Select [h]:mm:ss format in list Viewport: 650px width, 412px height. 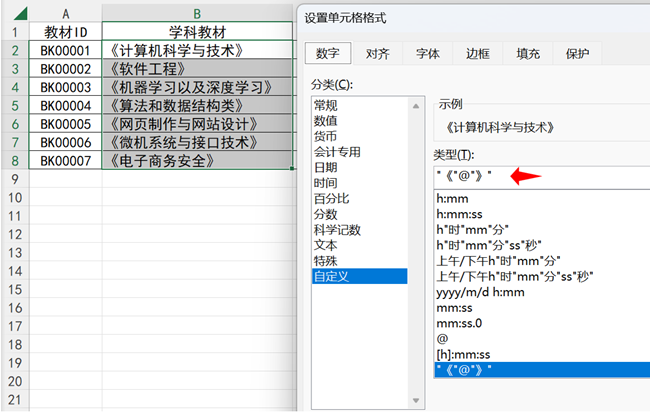pyautogui.click(x=463, y=354)
